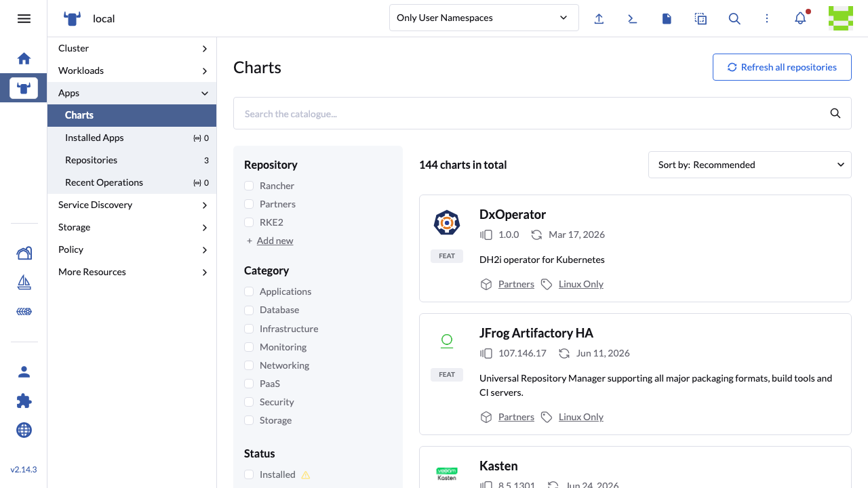Click Refresh all repositories button
Image resolution: width=868 pixels, height=488 pixels.
click(x=782, y=67)
